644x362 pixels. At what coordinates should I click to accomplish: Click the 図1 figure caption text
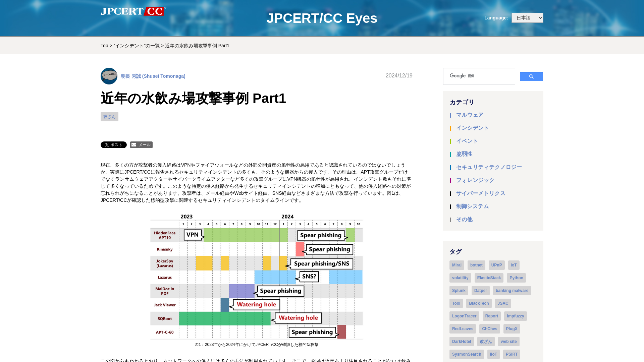pos(256,345)
